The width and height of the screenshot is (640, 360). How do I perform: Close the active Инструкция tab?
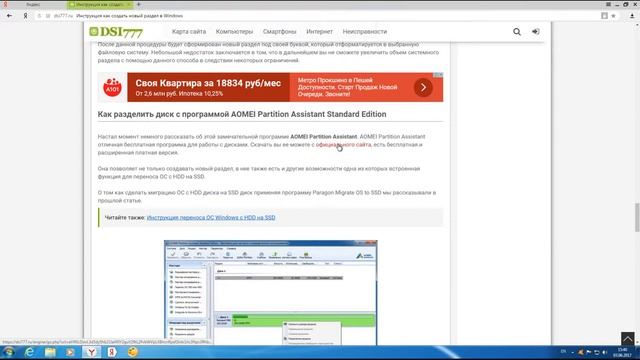pos(129,4)
